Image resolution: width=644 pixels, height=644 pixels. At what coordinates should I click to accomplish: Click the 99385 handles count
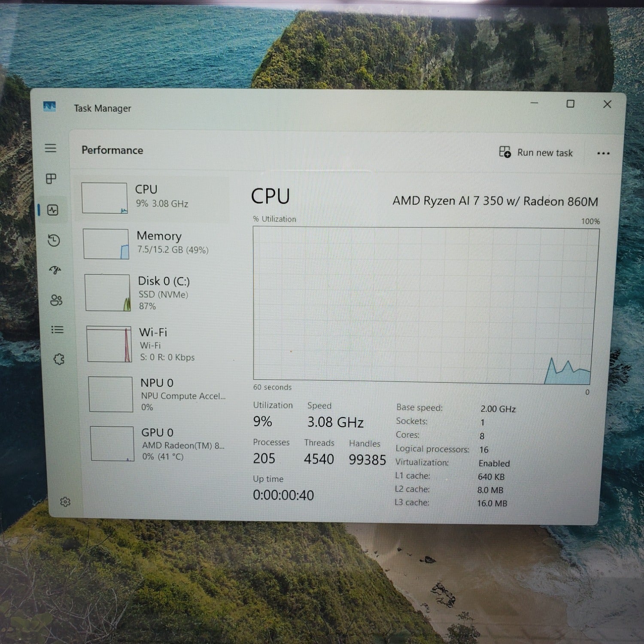tap(368, 460)
